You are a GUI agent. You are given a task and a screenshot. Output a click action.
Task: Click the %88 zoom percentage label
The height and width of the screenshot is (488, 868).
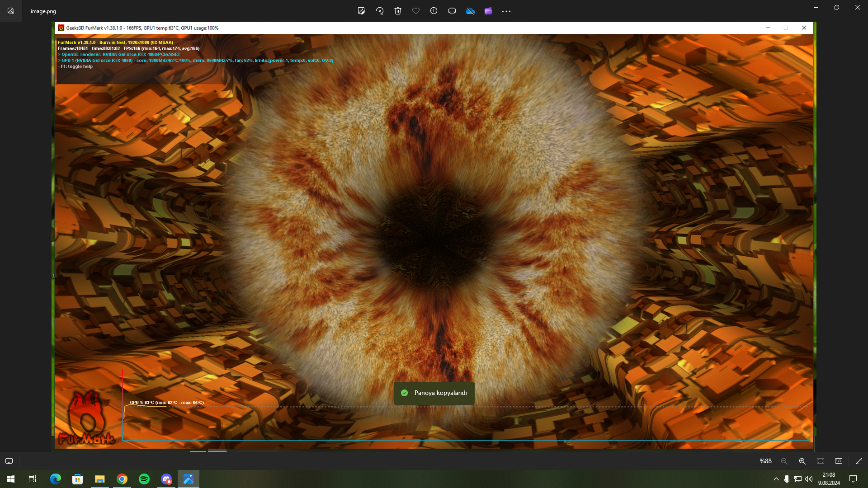click(x=765, y=461)
